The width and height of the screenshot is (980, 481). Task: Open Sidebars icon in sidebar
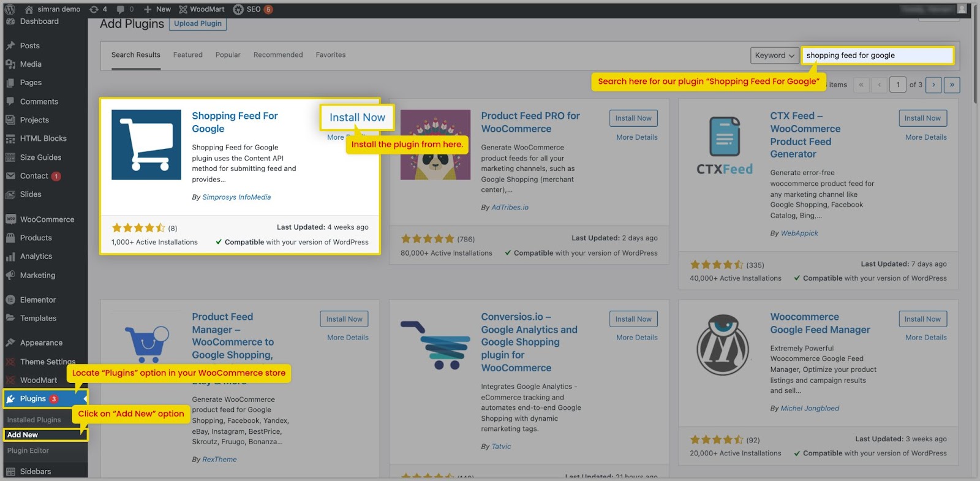click(x=10, y=471)
